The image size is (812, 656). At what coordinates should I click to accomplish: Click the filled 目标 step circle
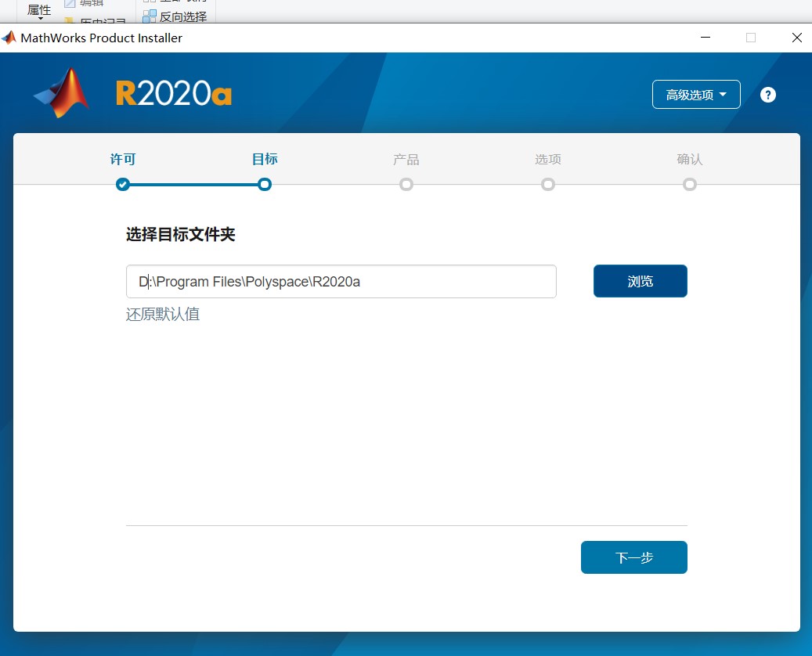click(265, 185)
